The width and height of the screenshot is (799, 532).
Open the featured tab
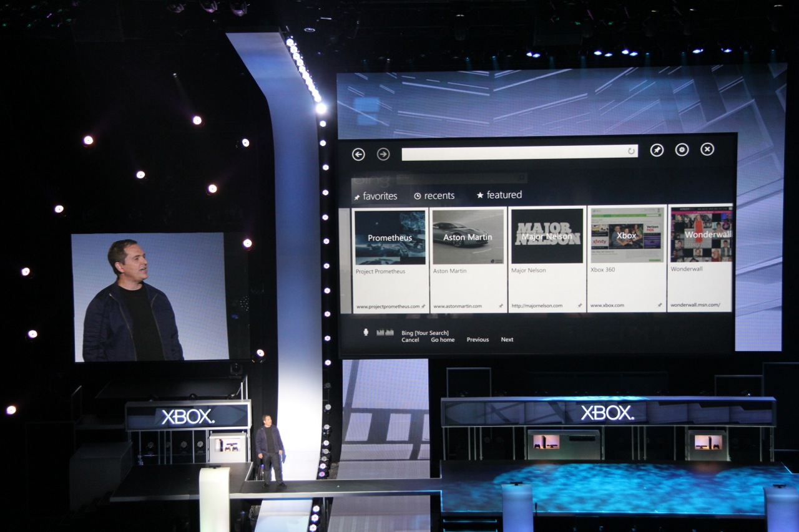pyautogui.click(x=499, y=195)
